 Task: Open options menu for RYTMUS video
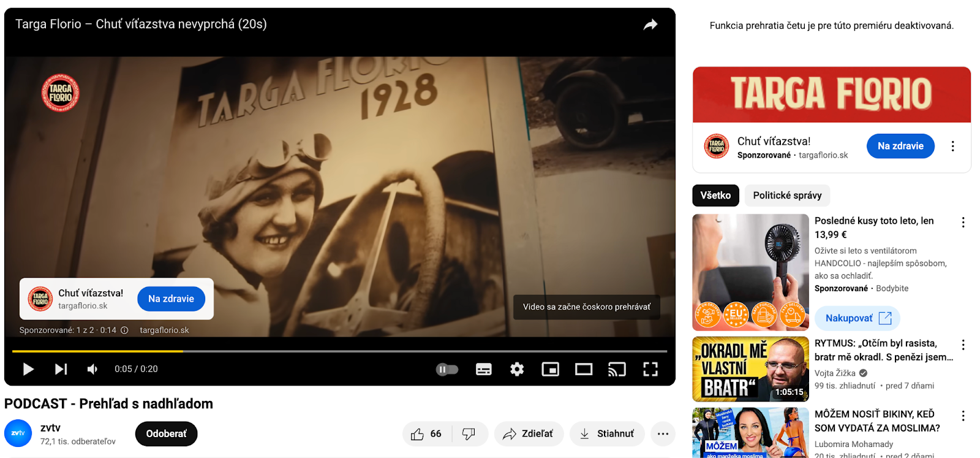pyautogui.click(x=963, y=345)
